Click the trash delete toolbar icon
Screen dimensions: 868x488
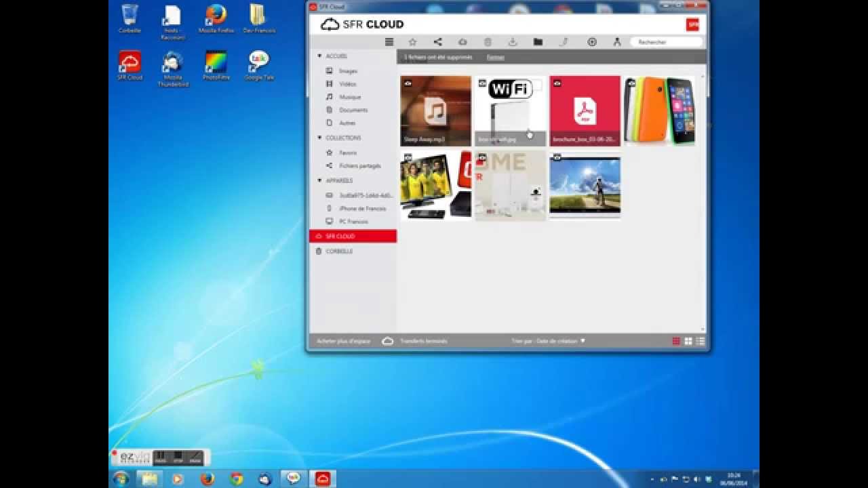pos(488,42)
